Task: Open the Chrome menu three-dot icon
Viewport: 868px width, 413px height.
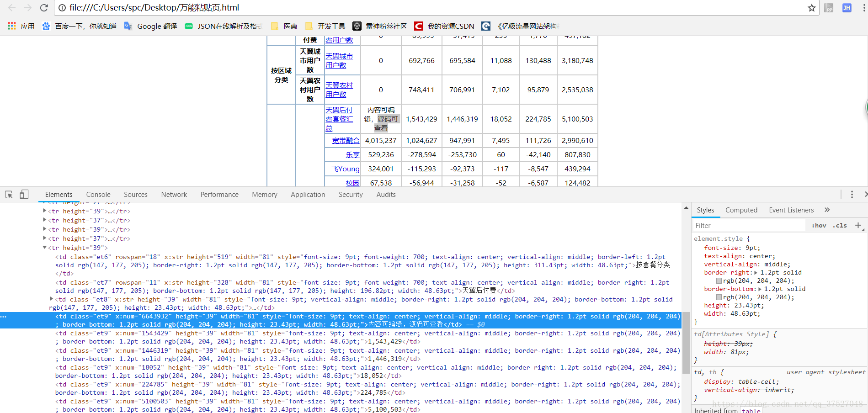Action: 864,8
